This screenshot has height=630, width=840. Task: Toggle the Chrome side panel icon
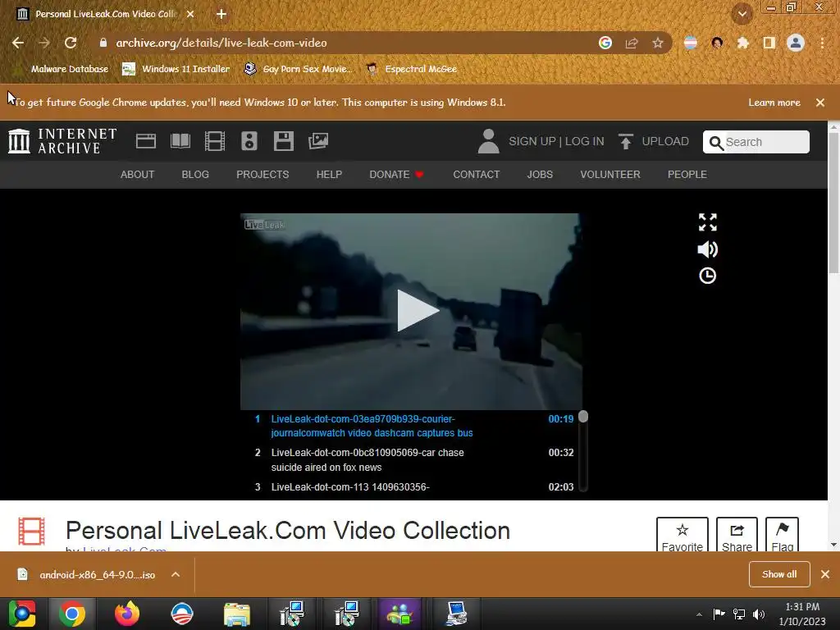(769, 43)
